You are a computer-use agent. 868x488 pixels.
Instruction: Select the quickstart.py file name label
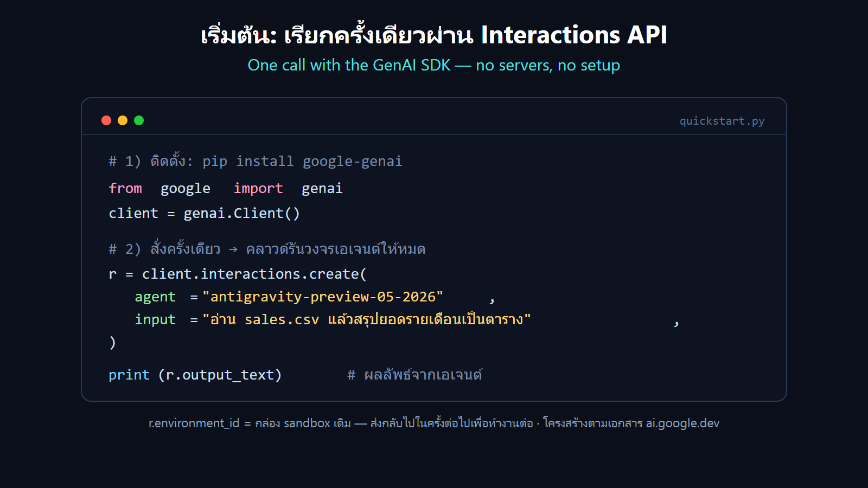(722, 121)
